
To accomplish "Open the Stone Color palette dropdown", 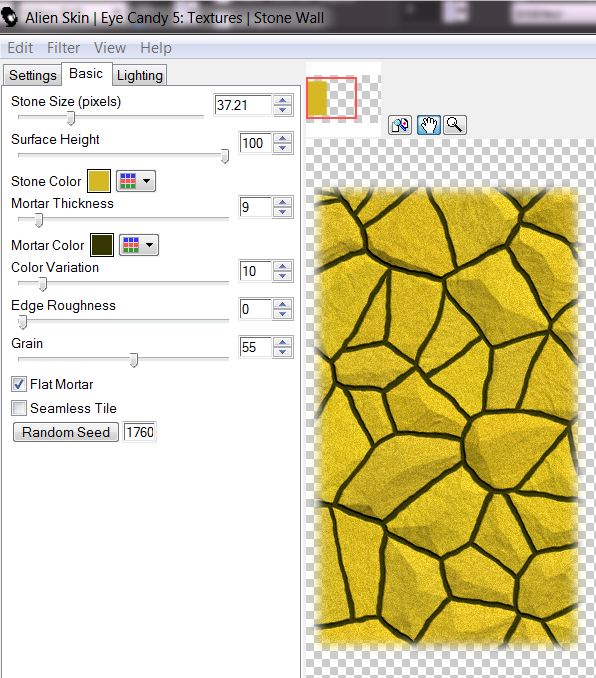I will (x=136, y=181).
